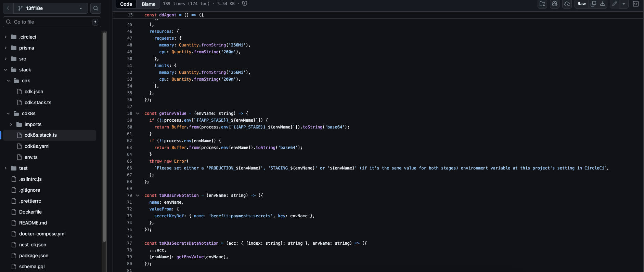Click the shield security icon beside file size
644x272 pixels.
click(245, 3)
